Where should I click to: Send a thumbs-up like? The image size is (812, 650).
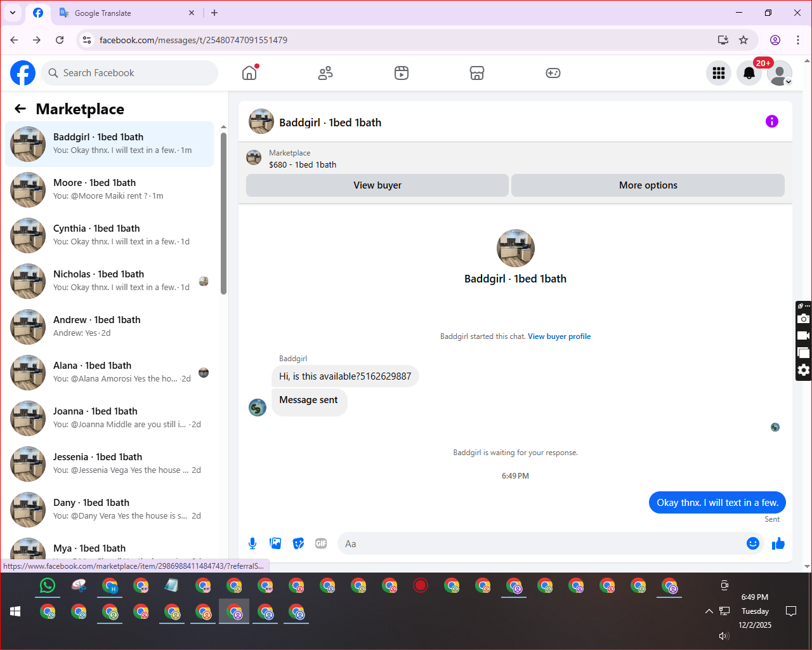[x=778, y=543]
